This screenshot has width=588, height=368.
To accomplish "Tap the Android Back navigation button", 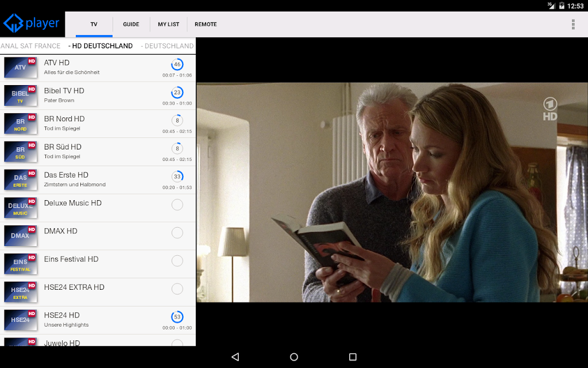I will pos(235,356).
